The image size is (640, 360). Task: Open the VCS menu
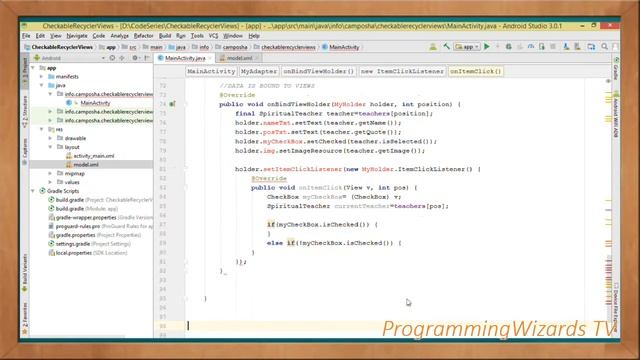[x=213, y=36]
